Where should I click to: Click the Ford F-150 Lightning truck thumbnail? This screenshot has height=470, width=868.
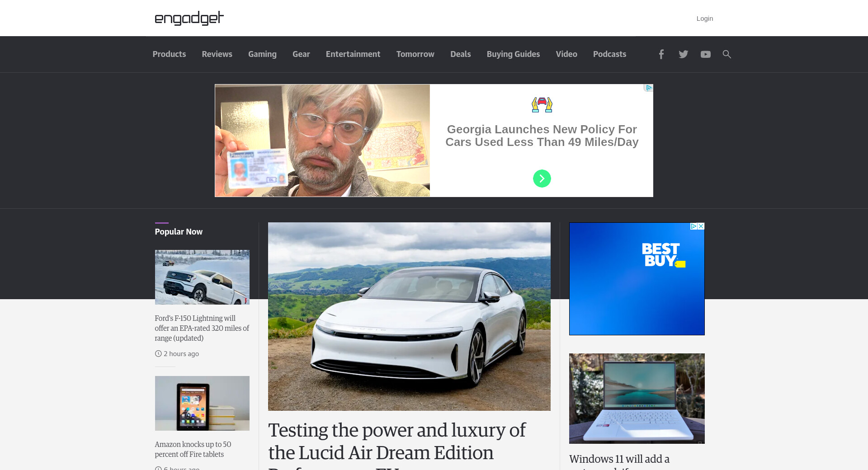pos(202,277)
